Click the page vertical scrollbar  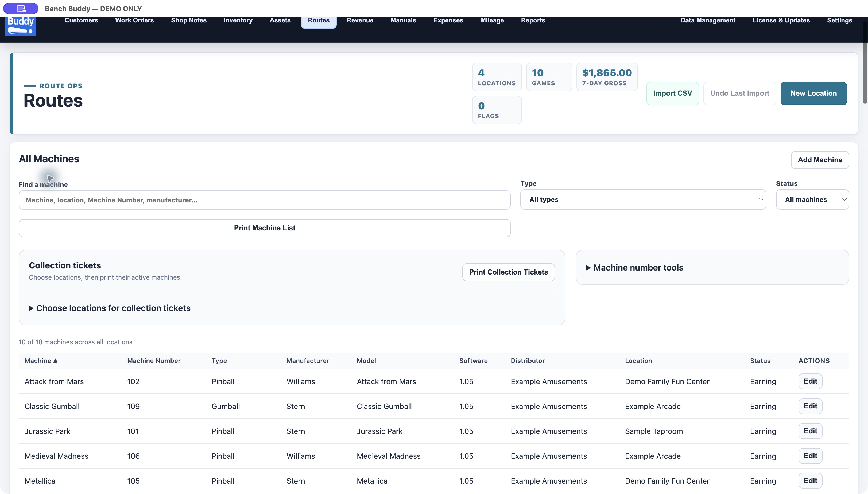tap(865, 63)
